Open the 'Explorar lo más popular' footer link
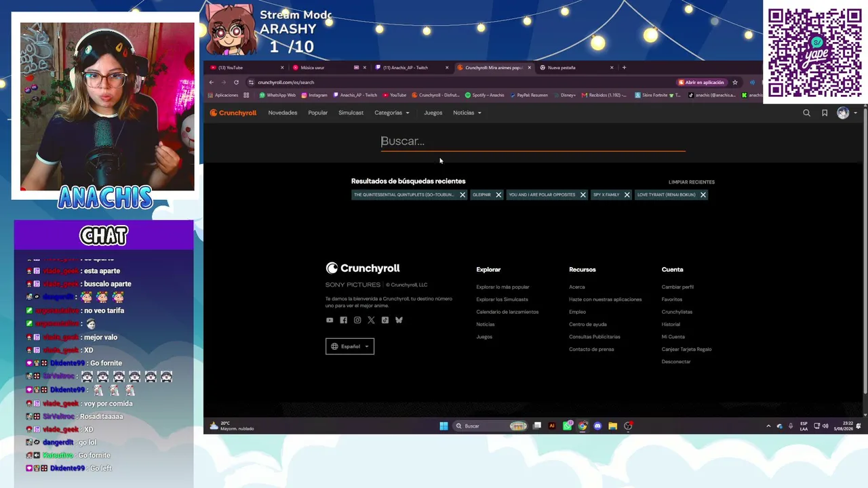The height and width of the screenshot is (488, 868). (502, 287)
